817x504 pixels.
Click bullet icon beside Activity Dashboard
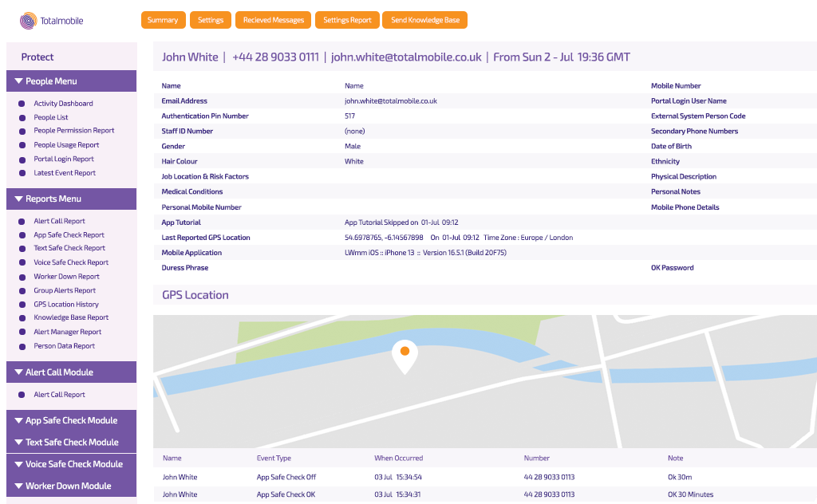22,104
